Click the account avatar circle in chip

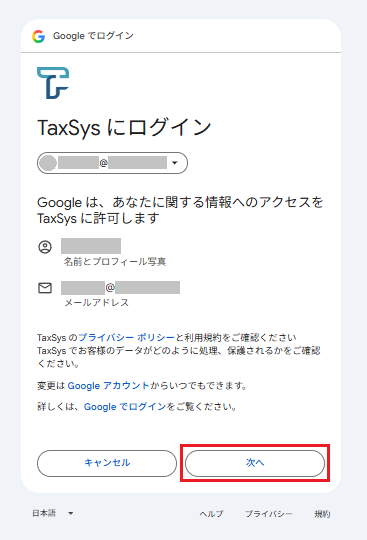click(48, 163)
